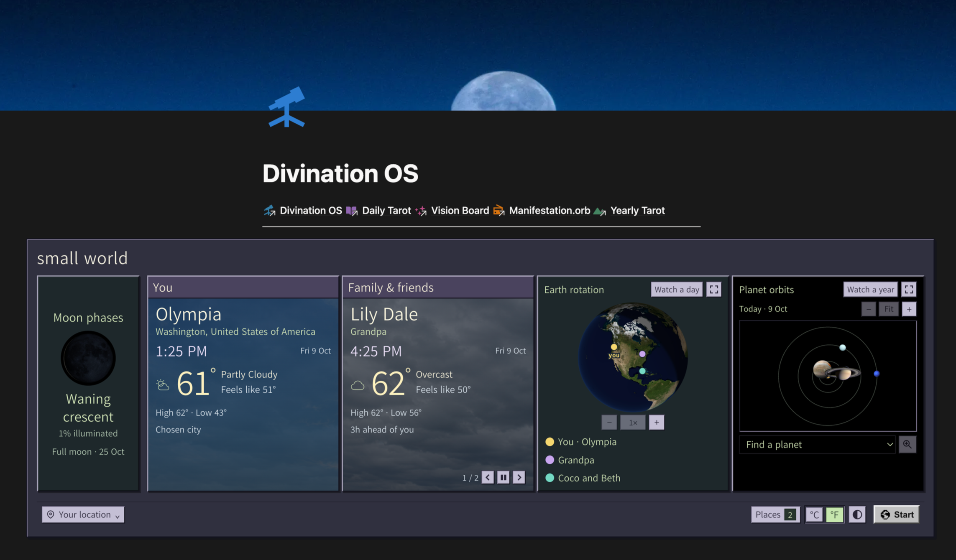Toggle the dark/light contrast icon
Viewport: 956px width, 560px height.
coord(857,514)
